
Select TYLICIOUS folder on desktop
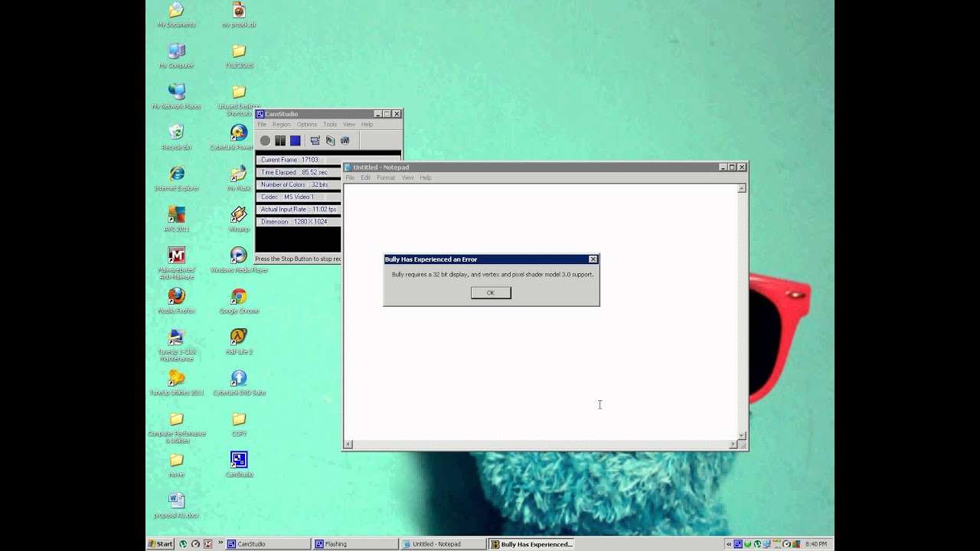239,56
